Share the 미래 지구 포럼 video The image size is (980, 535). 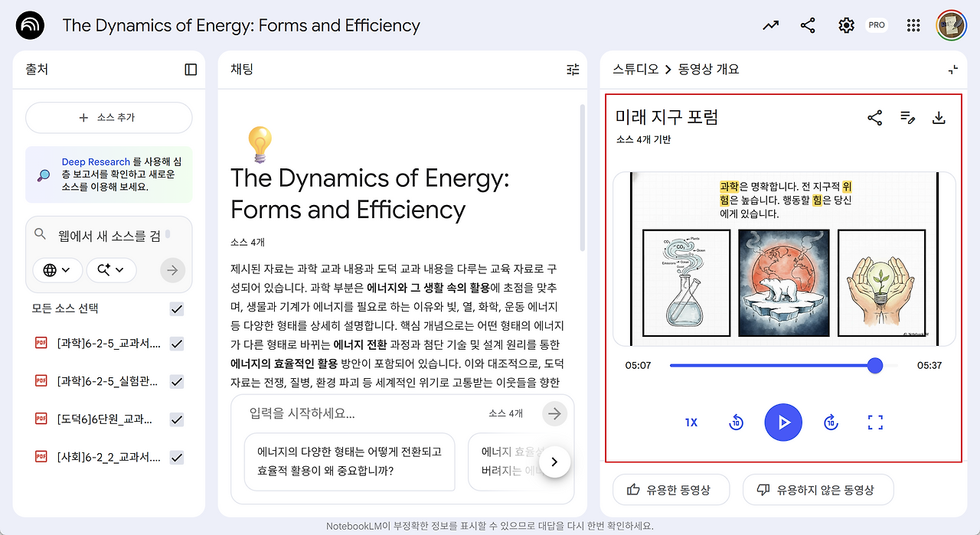pos(874,118)
